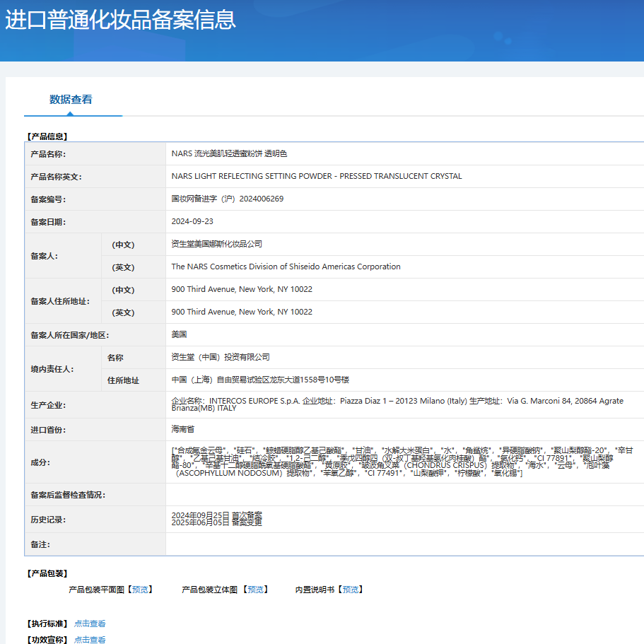Viewport: 644px width, 644px height.
Task: Preview the 内置说明书 document
Action: pos(352,590)
